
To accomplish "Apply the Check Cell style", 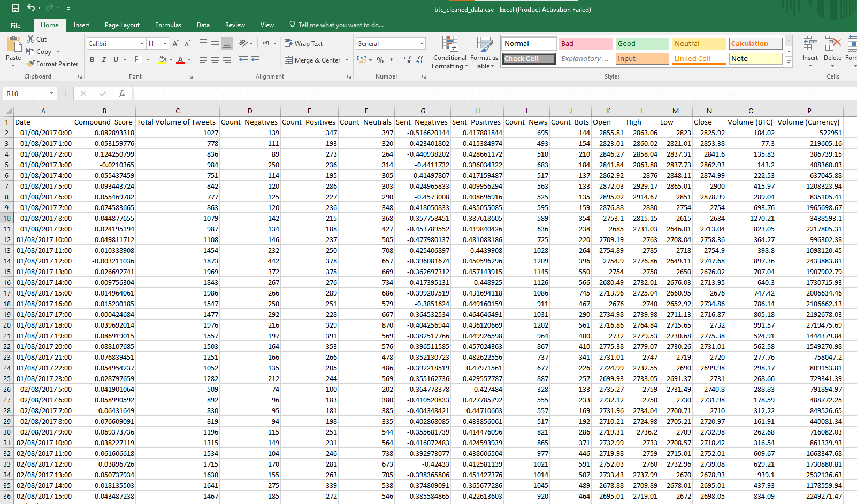I will [x=528, y=59].
